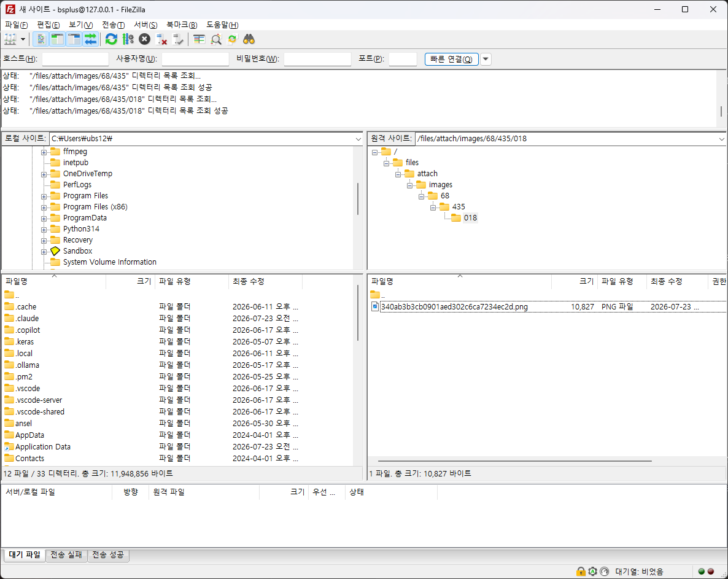This screenshot has width=728, height=579.
Task: Select the 340ab3b3cb0901aed302c6ca7234ec2d.png file
Action: 454,307
